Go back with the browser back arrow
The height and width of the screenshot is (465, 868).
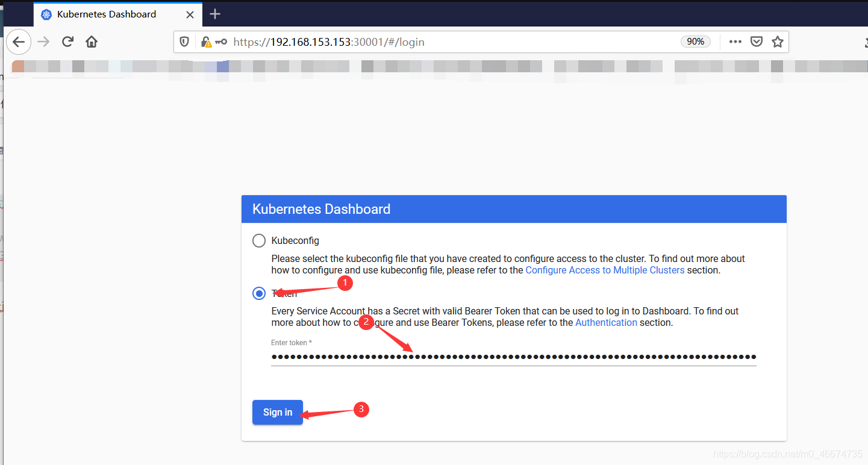pos(19,42)
